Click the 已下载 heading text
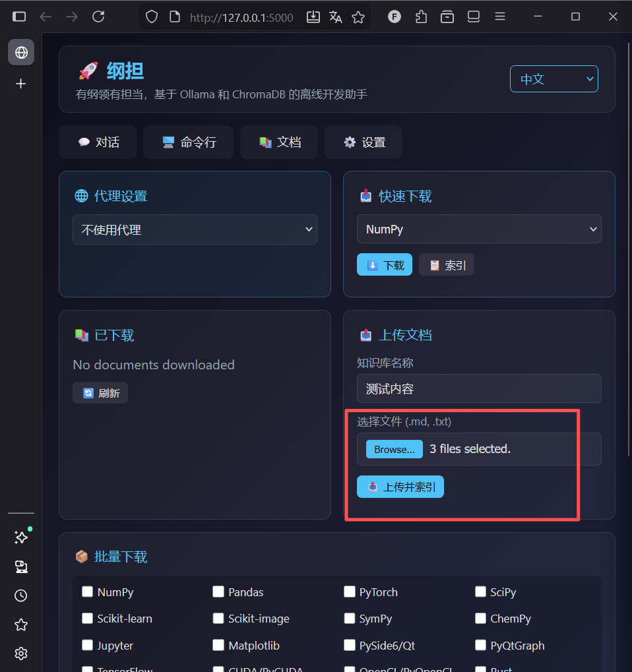Screen dimensions: 632x672 [114, 335]
